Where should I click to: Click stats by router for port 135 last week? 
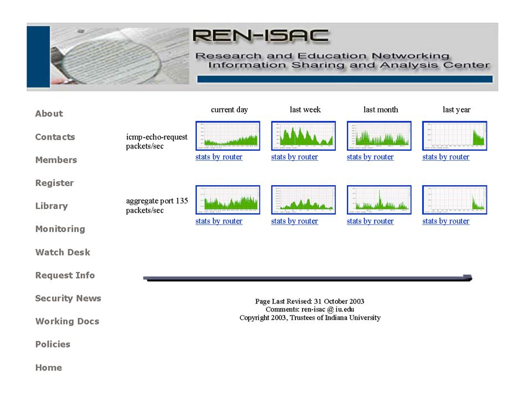(x=294, y=221)
